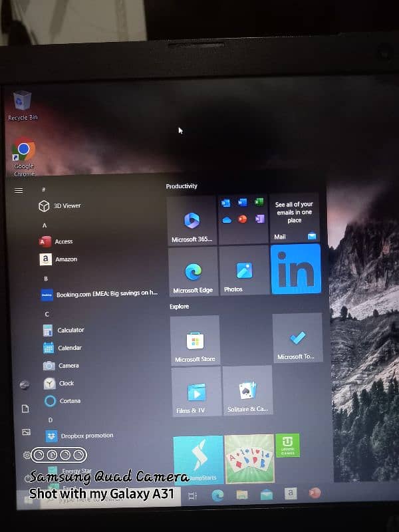Launch the Microsoft Edge tile
This screenshot has height=532, width=399.
coord(193,272)
